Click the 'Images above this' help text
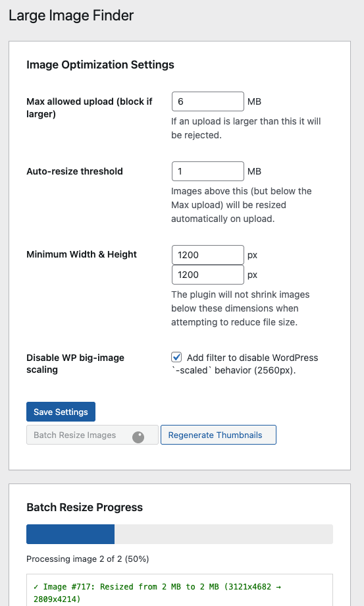The width and height of the screenshot is (364, 606). click(x=242, y=205)
